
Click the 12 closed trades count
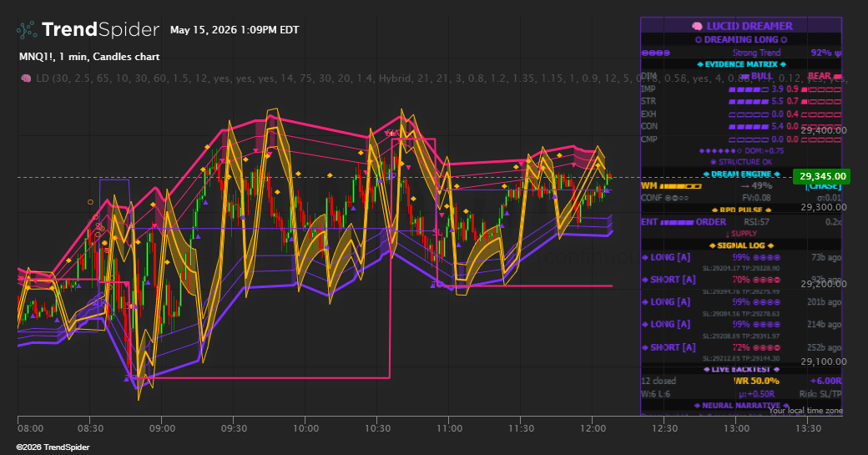(x=659, y=381)
